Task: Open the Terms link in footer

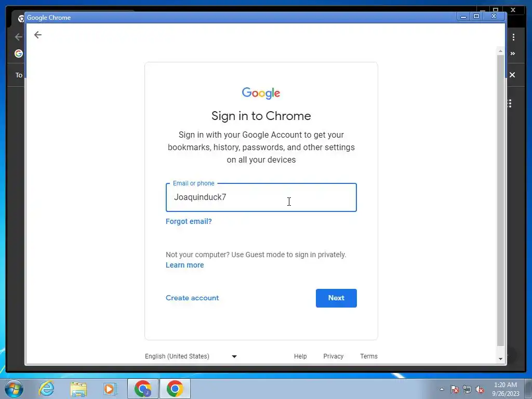Action: [x=369, y=356]
